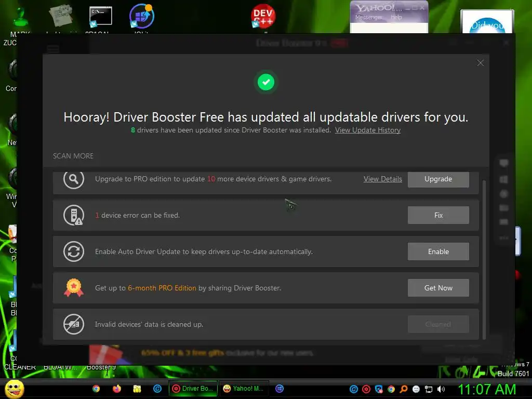Click the Command Prompt desktop shortcut
Viewport: 532px width, 399px height.
(x=100, y=17)
